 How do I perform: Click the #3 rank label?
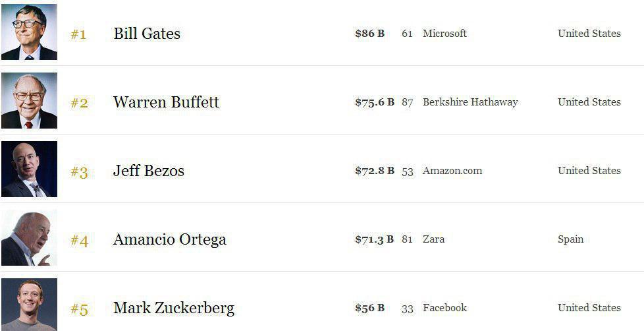(79, 172)
